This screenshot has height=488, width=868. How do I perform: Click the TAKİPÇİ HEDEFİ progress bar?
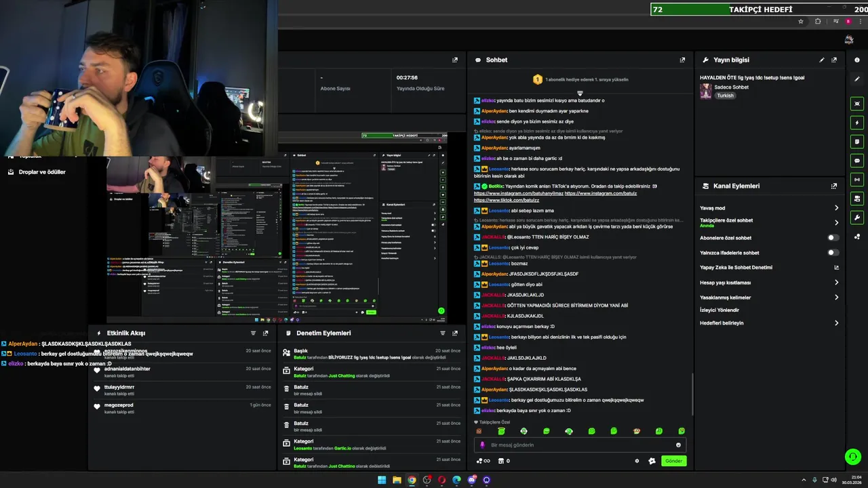tap(759, 9)
